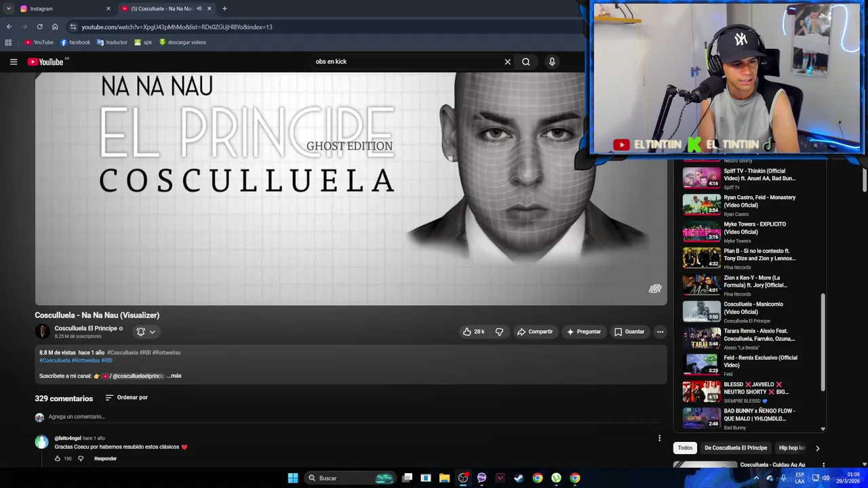The width and height of the screenshot is (868, 488).
Task: Open more actions three-dot menu beside Guardar
Action: [660, 331]
